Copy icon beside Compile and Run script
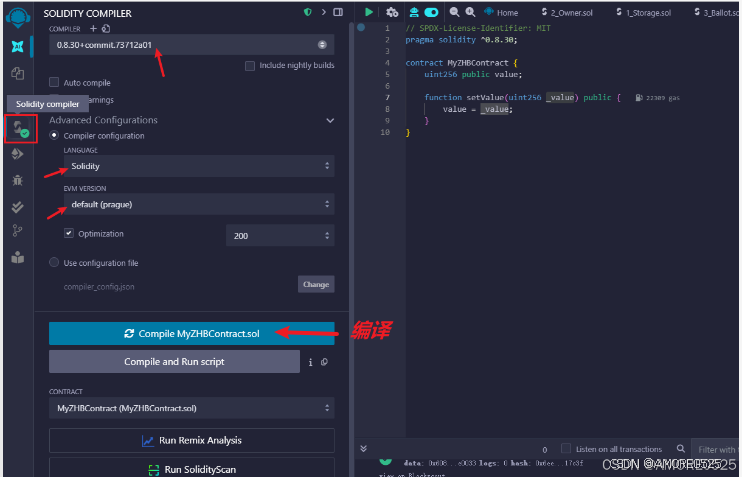The height and width of the screenshot is (477, 742). (x=324, y=362)
